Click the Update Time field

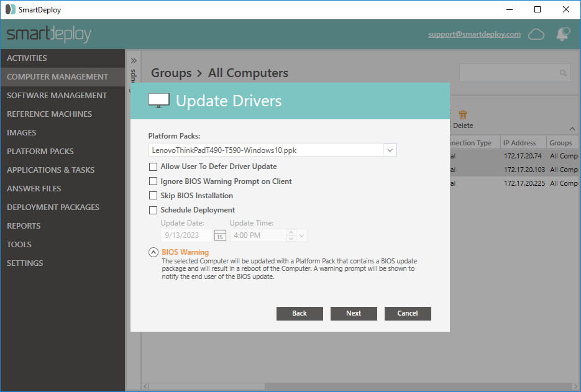(258, 235)
